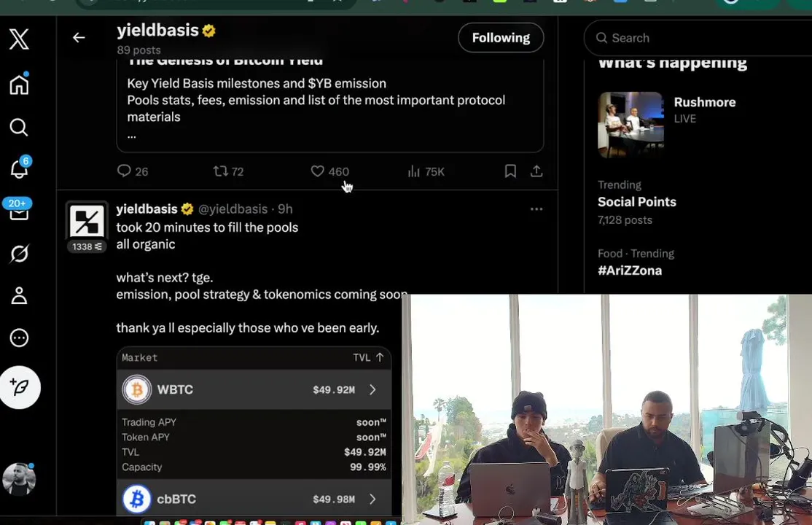Viewport: 812px width, 525px height.
Task: Open Grok icon in sidebar
Action: 19,254
